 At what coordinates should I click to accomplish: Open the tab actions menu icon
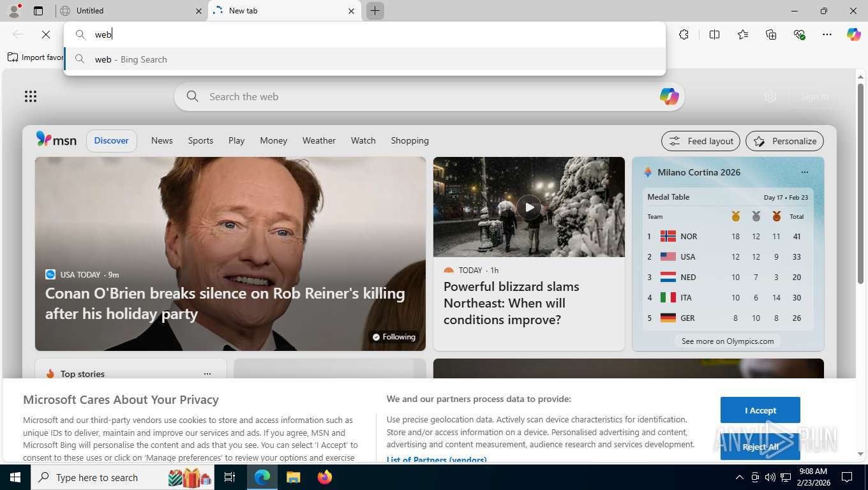pos(38,11)
